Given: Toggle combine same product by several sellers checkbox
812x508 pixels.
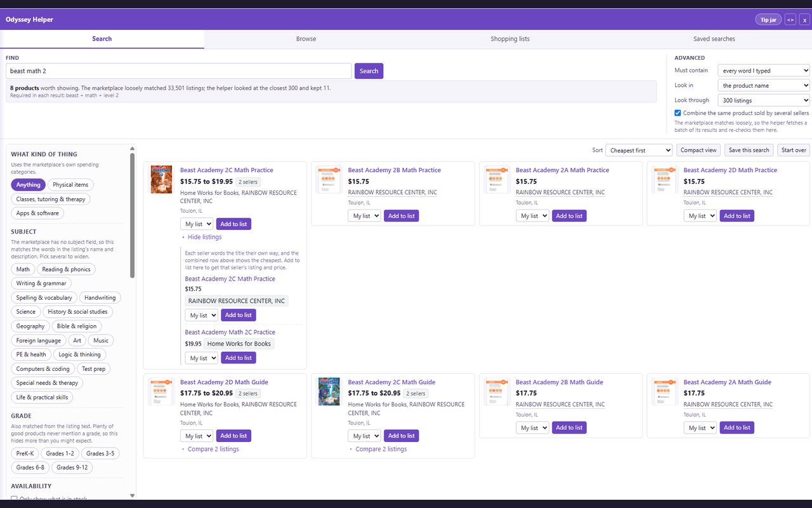Looking at the screenshot, I should [678, 113].
